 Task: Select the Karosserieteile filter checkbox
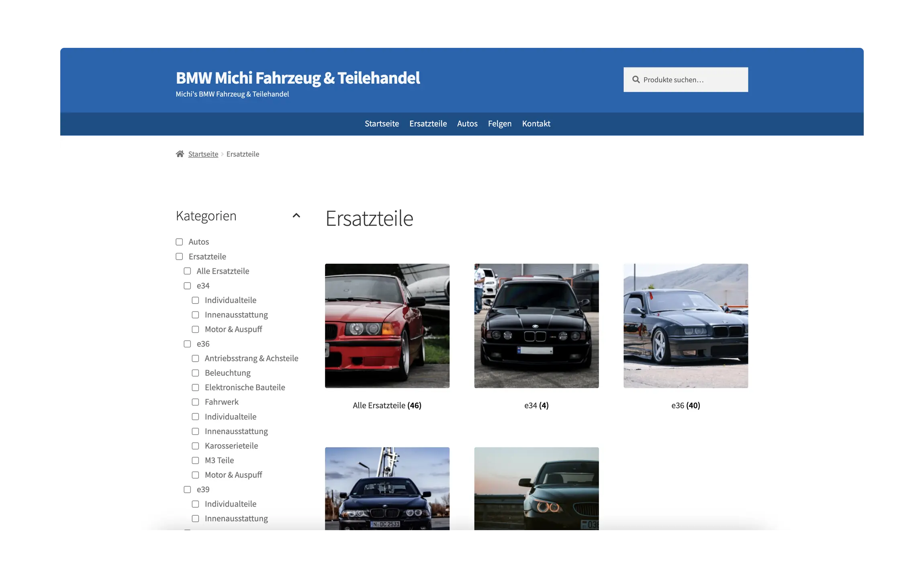pos(195,446)
